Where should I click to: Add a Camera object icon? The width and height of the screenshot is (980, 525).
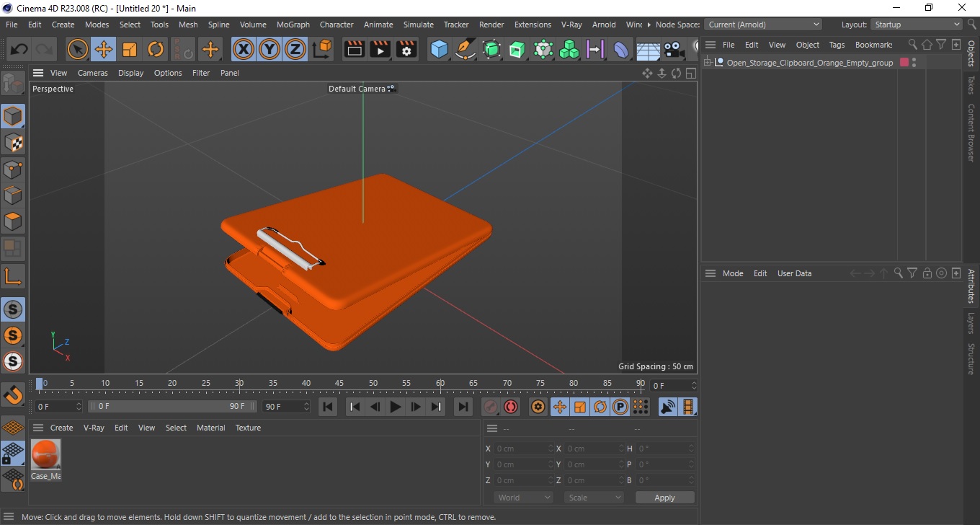[x=674, y=49]
